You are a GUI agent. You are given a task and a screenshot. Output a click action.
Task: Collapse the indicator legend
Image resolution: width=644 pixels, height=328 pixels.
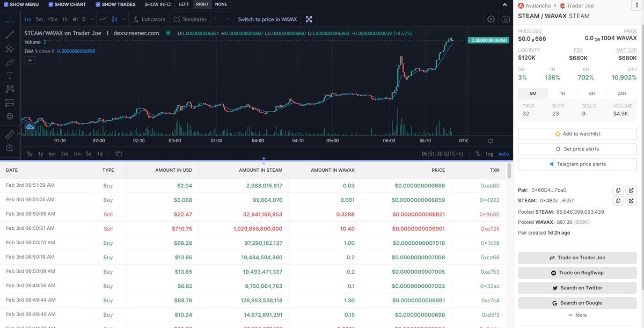tap(30, 61)
